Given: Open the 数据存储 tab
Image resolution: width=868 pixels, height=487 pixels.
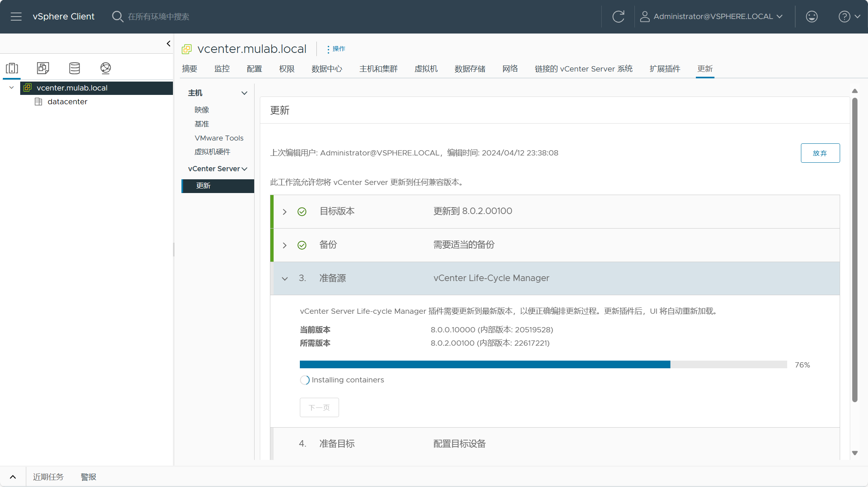Looking at the screenshot, I should 470,69.
